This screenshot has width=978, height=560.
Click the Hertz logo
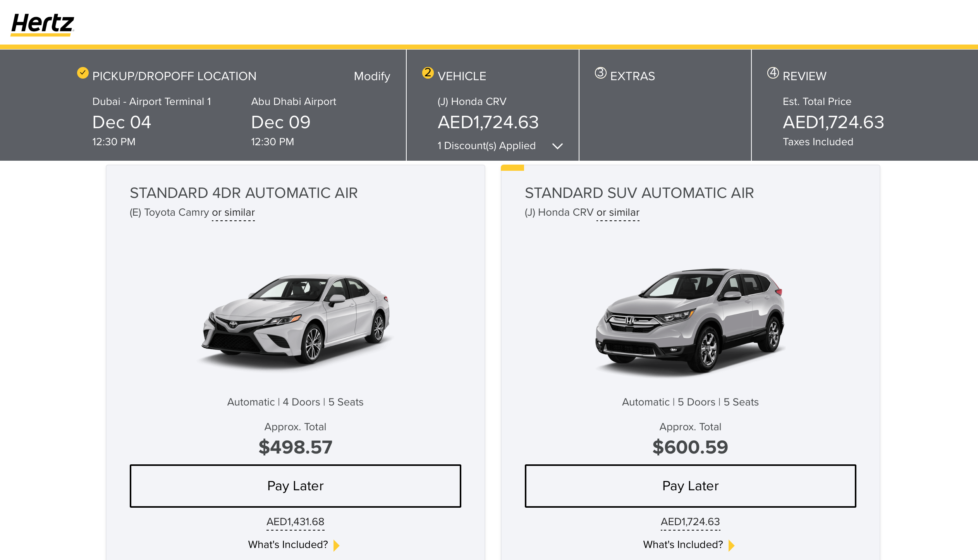click(42, 24)
